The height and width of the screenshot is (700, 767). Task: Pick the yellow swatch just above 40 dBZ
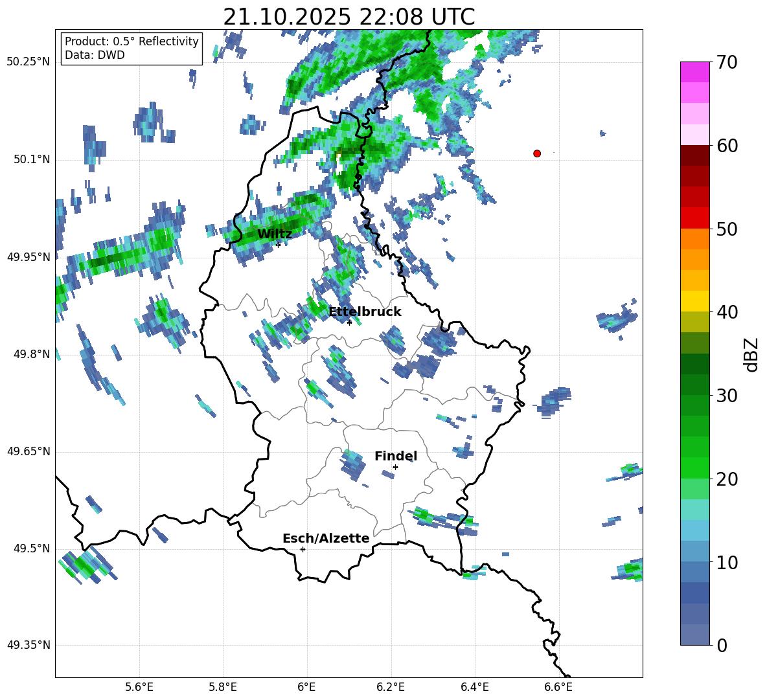click(694, 301)
